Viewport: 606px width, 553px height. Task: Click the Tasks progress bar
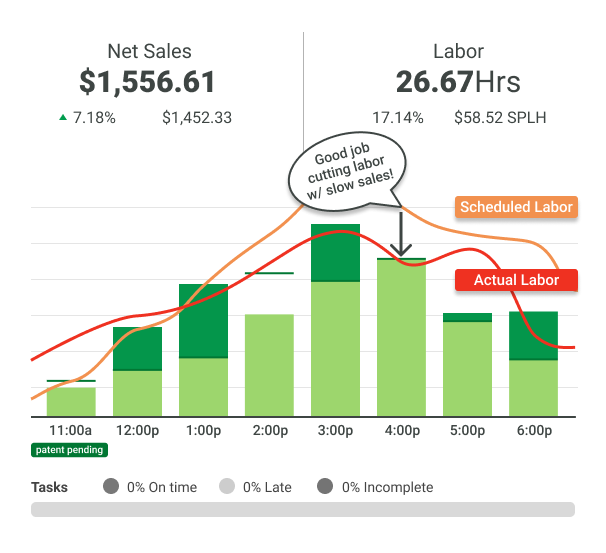303,509
